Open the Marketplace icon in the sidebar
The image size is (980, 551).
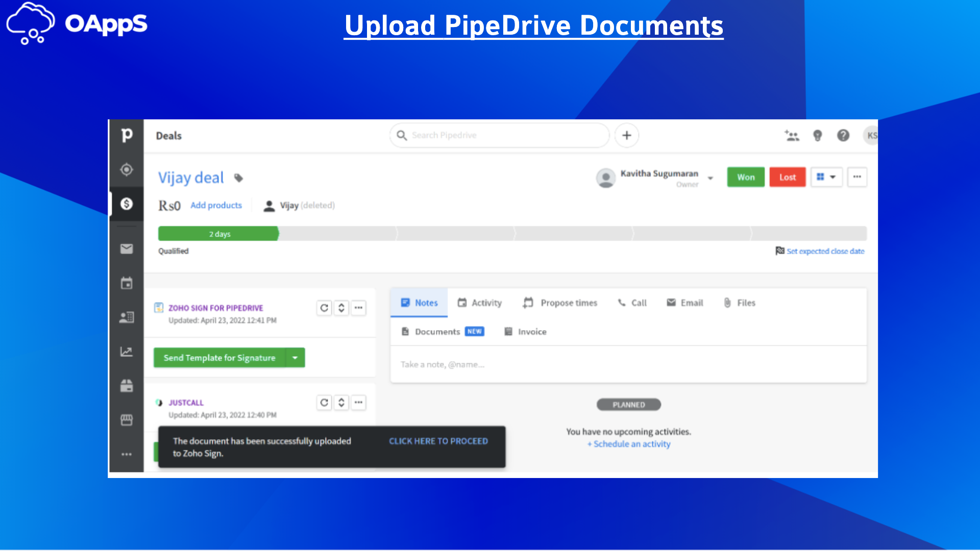[127, 420]
